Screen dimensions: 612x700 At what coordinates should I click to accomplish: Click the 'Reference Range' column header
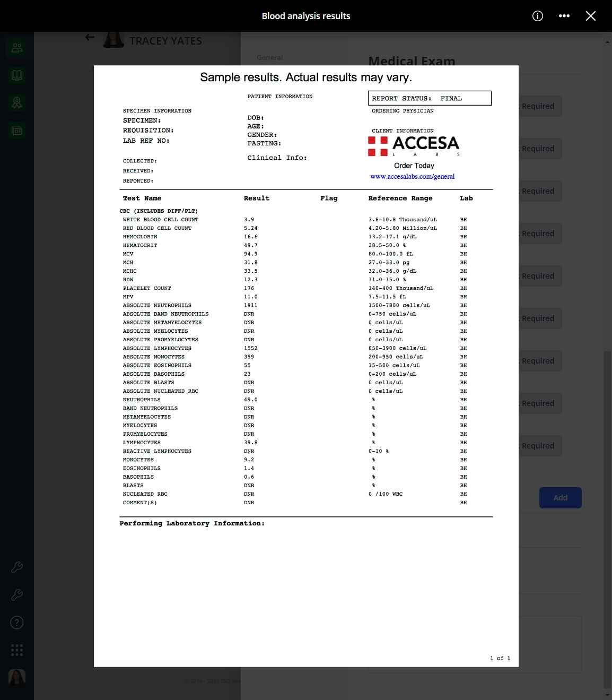point(400,198)
